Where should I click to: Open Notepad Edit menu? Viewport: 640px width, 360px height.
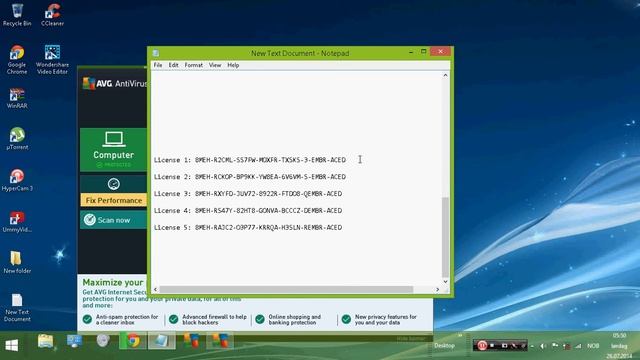coord(173,65)
